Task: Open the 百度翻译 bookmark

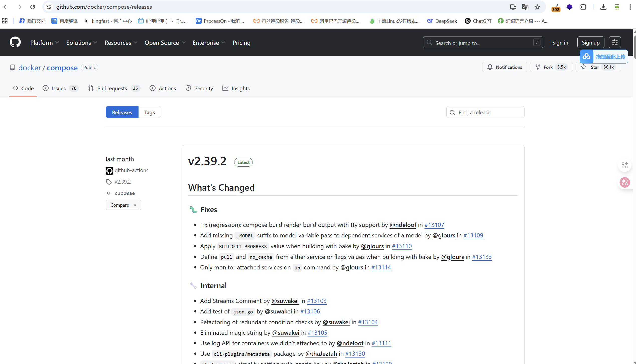Action: click(65, 21)
